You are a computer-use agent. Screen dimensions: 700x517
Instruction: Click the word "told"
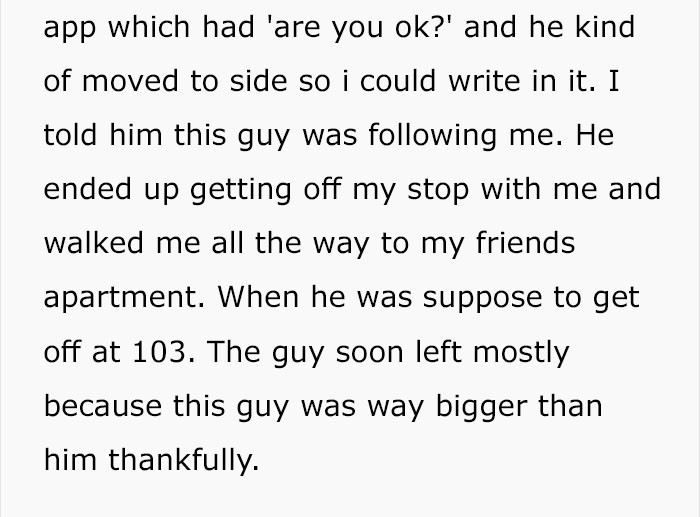69,136
